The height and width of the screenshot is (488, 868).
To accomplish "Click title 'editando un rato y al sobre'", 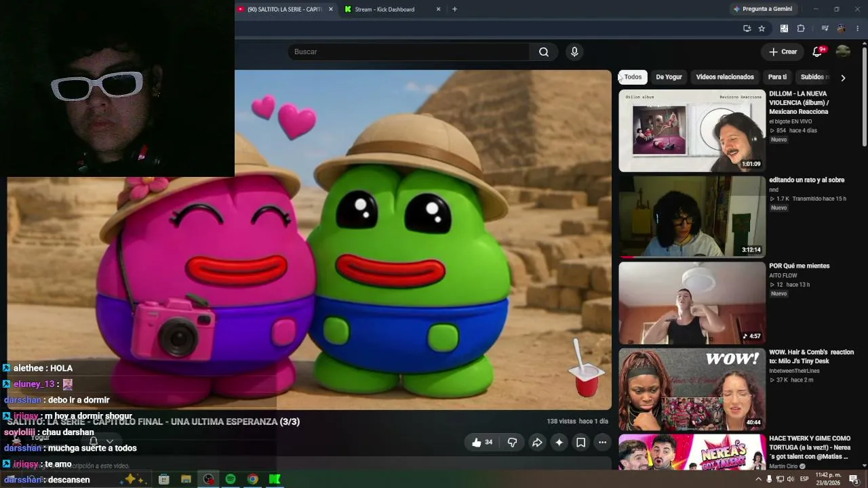I will (x=807, y=180).
